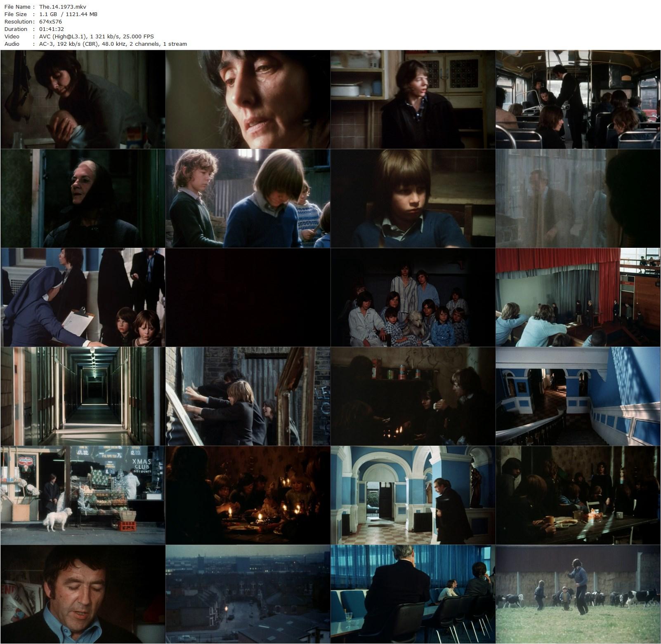Click the Duration value 01:41:32
The width and height of the screenshot is (661, 644).
[51, 29]
